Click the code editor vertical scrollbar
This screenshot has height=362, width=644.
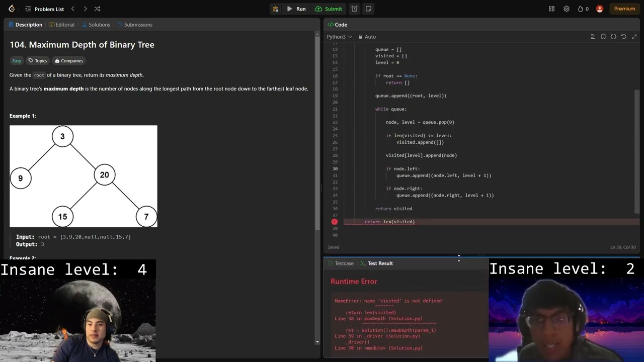pos(637,151)
